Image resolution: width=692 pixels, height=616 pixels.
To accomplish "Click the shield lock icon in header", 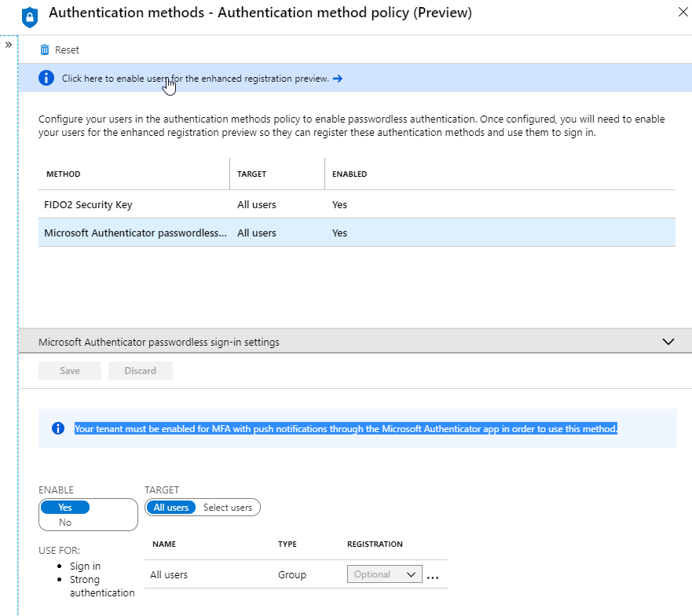I will coord(30,17).
